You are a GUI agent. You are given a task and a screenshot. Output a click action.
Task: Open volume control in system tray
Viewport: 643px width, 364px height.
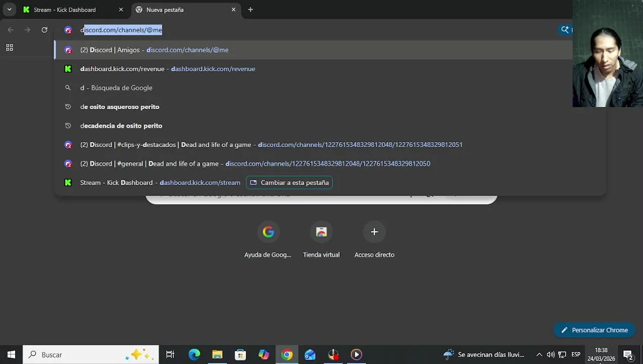tap(550, 354)
